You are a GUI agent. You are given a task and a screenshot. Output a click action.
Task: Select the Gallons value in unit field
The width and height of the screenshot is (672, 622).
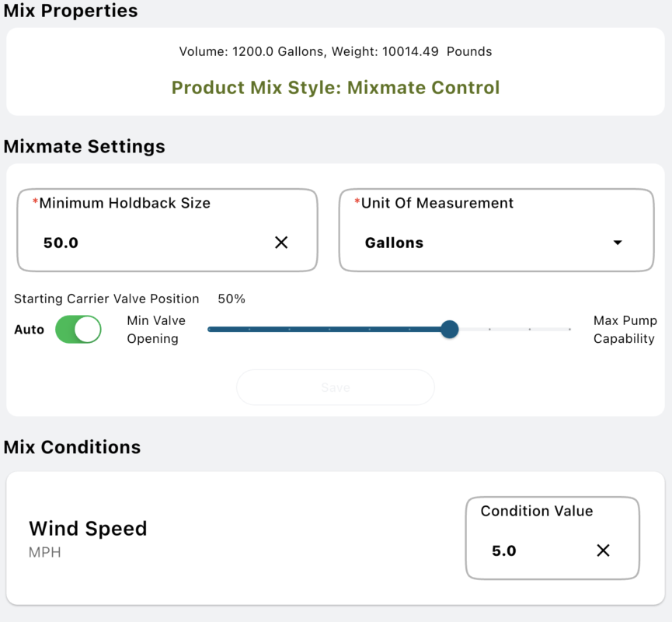[394, 243]
